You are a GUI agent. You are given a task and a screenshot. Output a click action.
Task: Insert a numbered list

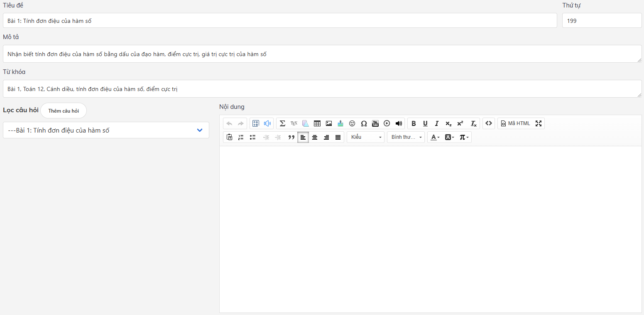point(241,137)
